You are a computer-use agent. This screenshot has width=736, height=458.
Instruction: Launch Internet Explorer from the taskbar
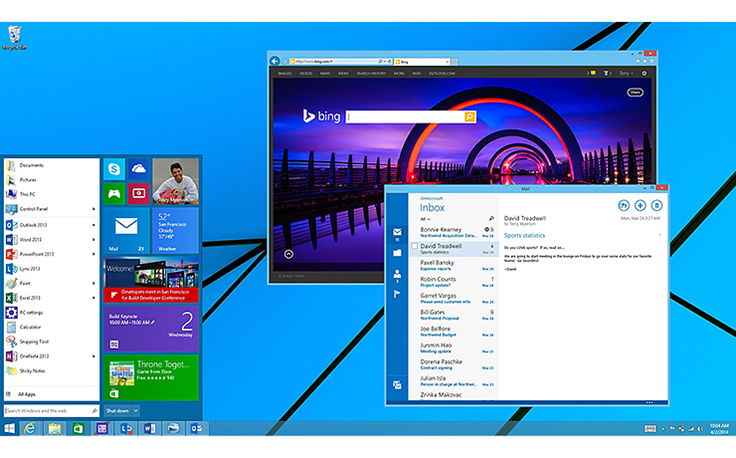[30, 428]
